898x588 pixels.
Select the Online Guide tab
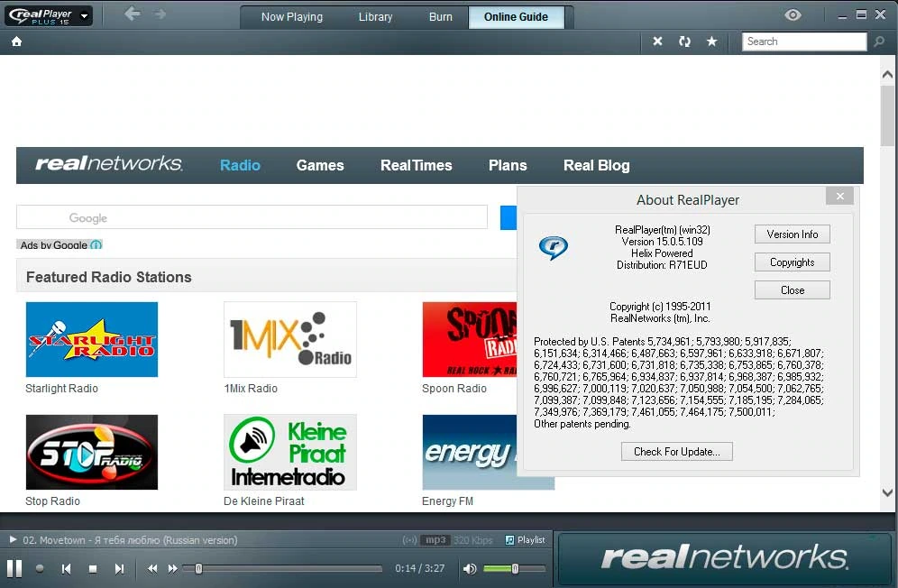tap(516, 17)
